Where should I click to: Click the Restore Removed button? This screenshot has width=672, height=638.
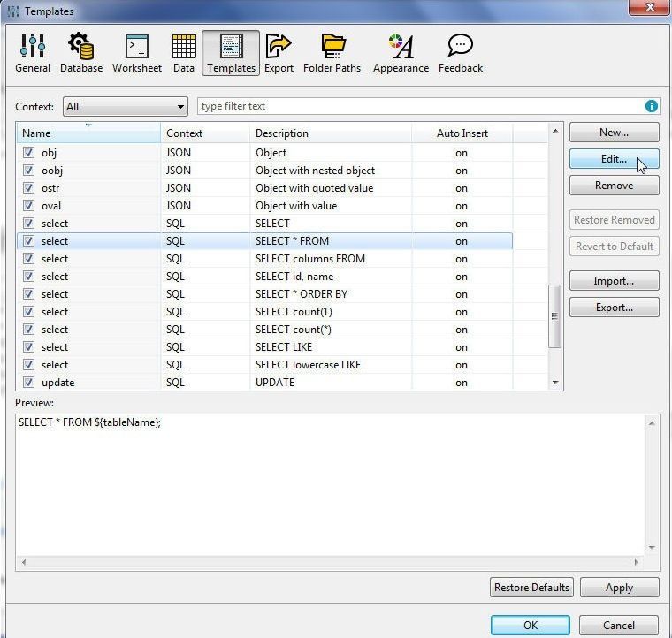tap(615, 220)
